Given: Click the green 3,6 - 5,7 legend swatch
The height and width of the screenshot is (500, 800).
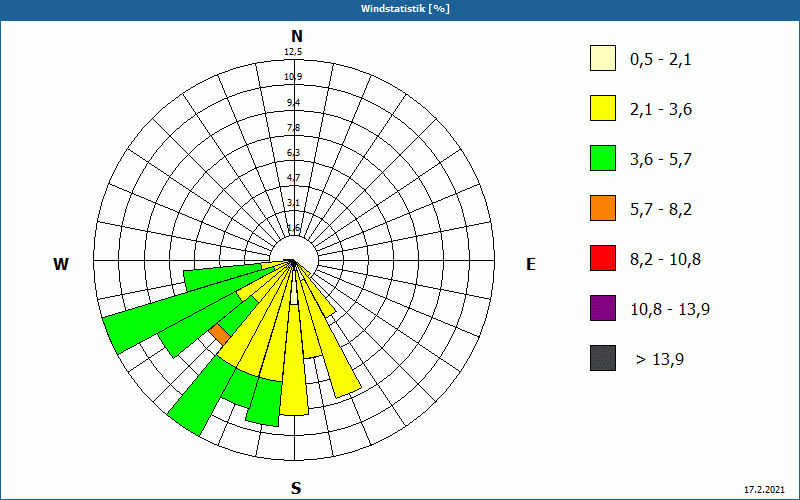Looking at the screenshot, I should (x=603, y=158).
